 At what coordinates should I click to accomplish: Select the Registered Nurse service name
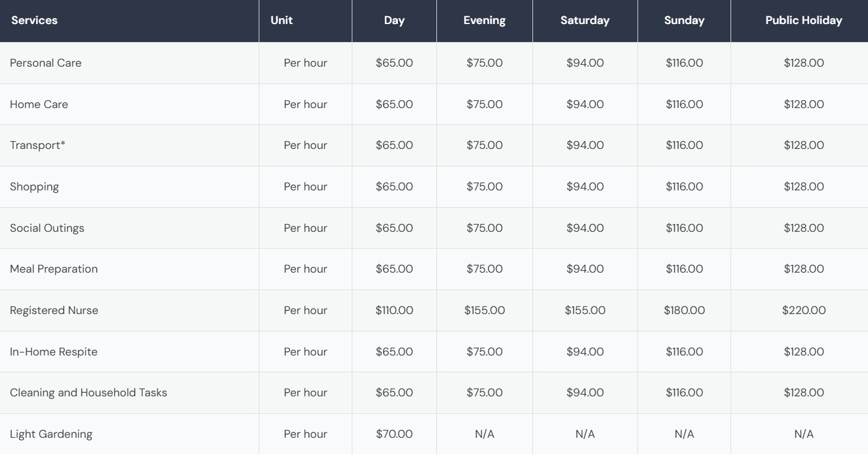pos(54,310)
